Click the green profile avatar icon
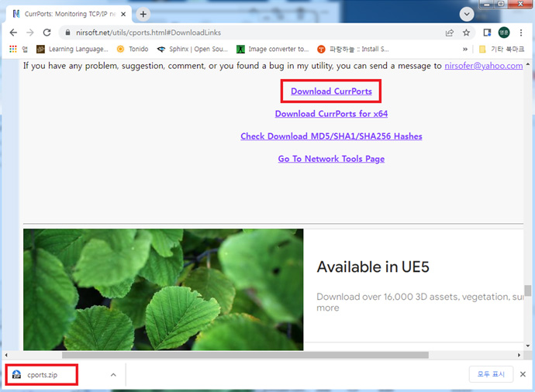The height and width of the screenshot is (392, 535). pos(504,33)
